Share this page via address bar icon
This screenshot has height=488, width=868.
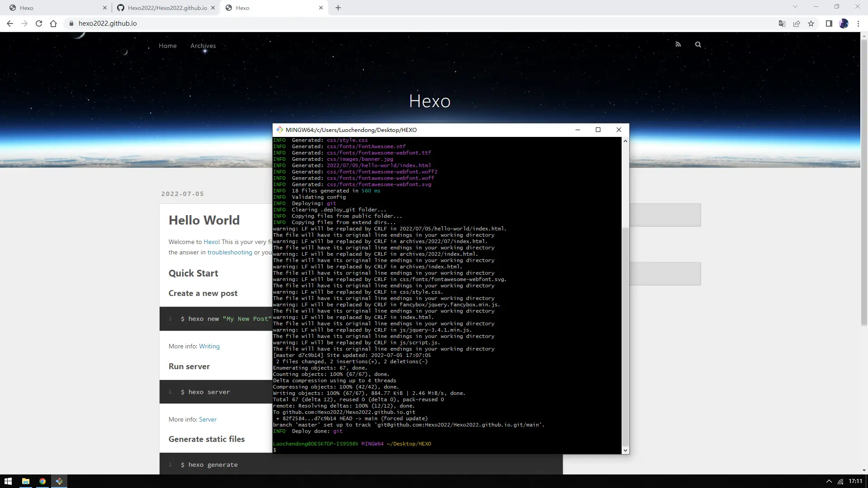point(797,23)
